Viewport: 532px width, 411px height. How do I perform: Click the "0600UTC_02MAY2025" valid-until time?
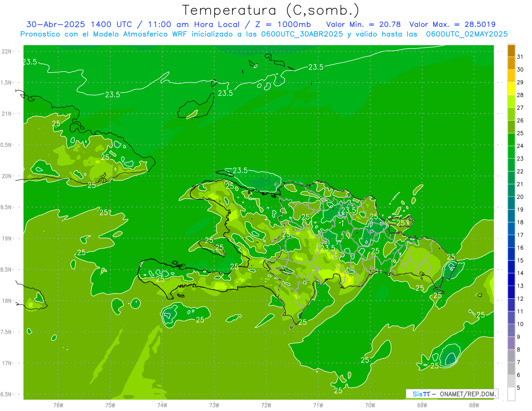tap(466, 34)
